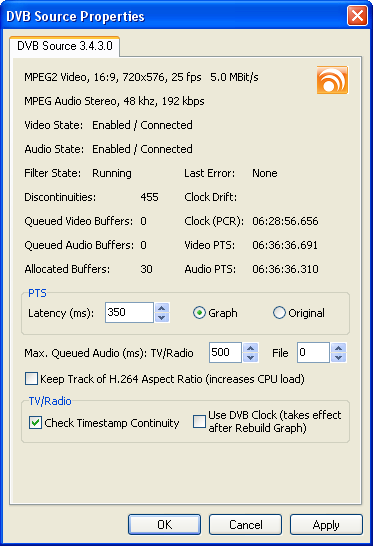Focus the Latency (ms) input field

[x=130, y=312]
